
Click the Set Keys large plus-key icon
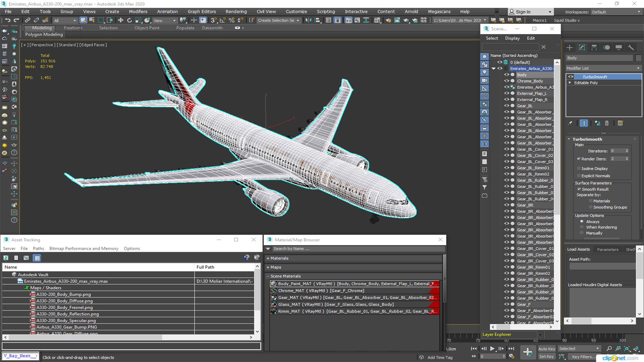(528, 352)
